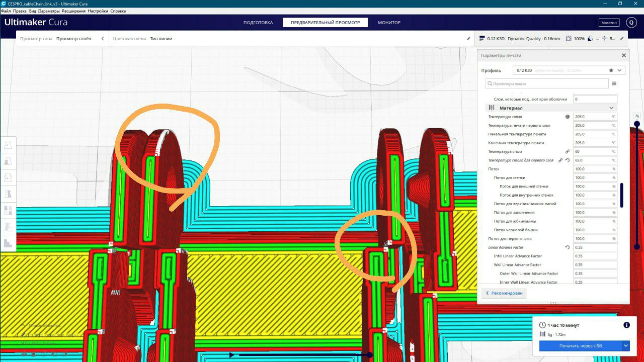This screenshot has width=644, height=362.
Task: Click the Infill Linear Advance Factor field
Action: [x=595, y=256]
